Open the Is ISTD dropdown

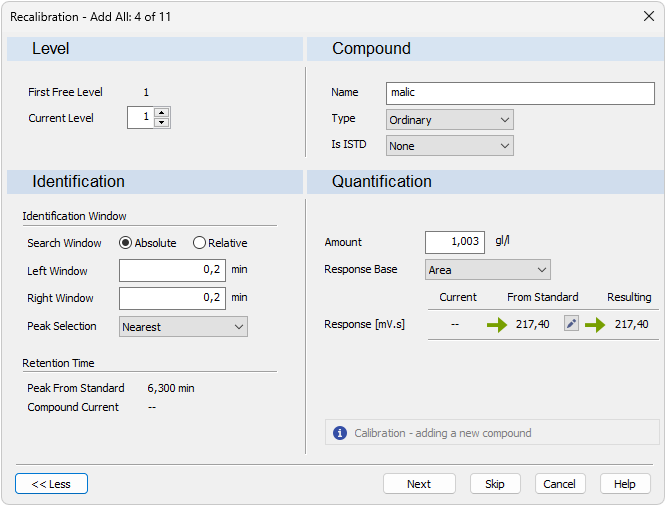(x=450, y=146)
